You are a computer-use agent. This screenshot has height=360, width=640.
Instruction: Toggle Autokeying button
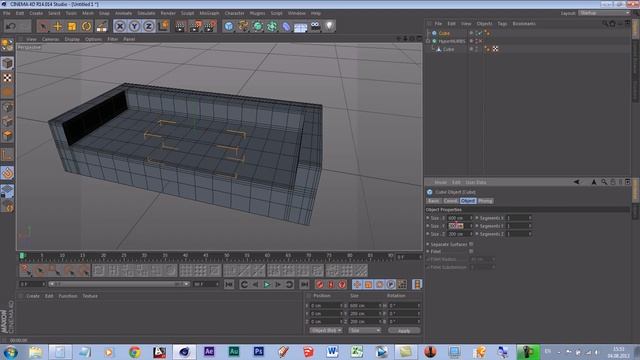pos(331,284)
